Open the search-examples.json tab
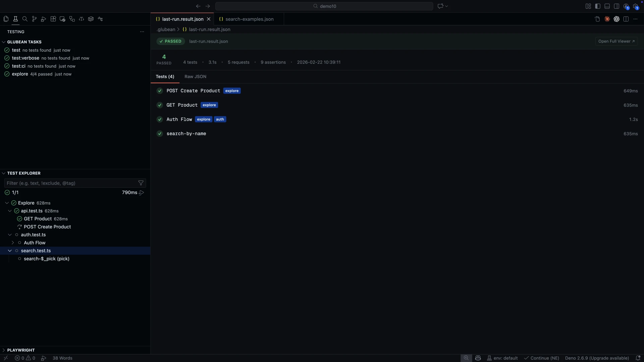644x362 pixels. tap(249, 19)
